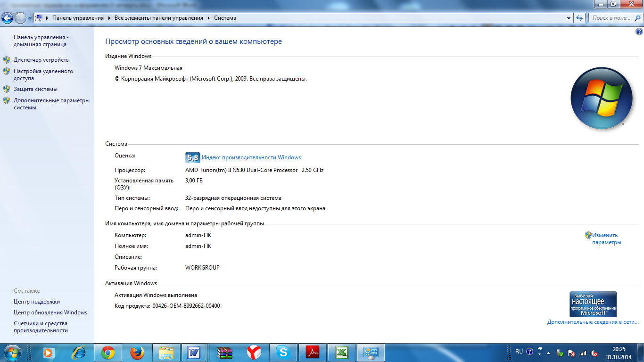
Task: Open Google Chrome from taskbar
Action: [108, 352]
